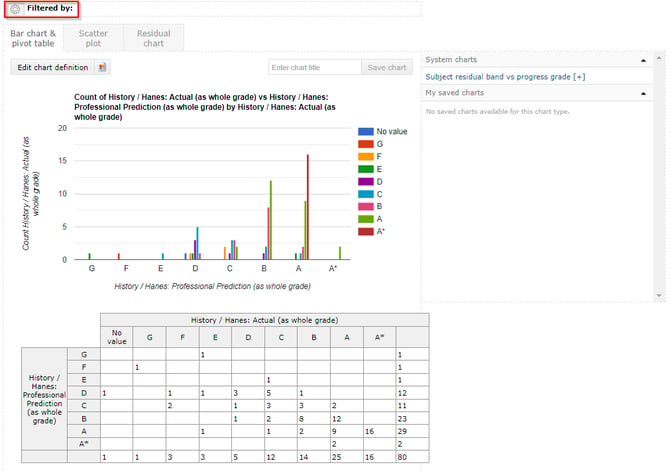Click the cell 5 in row D column C
Image resolution: width=670 pixels, height=471 pixels.
[x=281, y=393]
